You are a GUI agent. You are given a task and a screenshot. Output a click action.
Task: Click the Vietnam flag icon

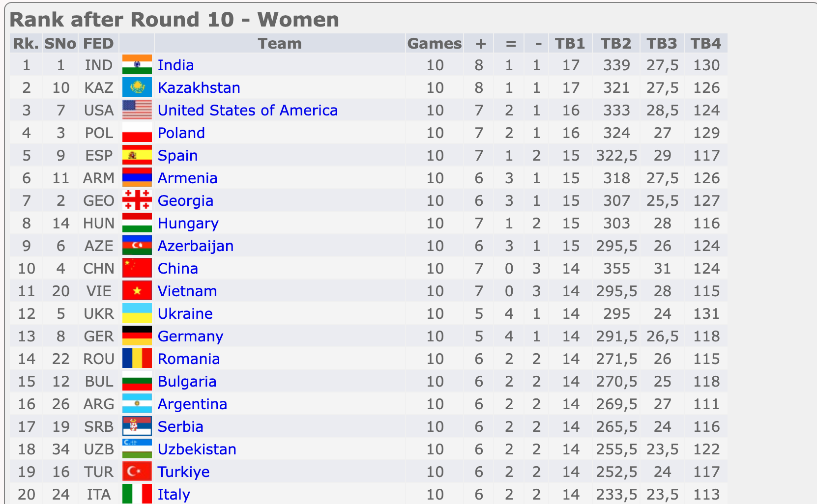[137, 291]
